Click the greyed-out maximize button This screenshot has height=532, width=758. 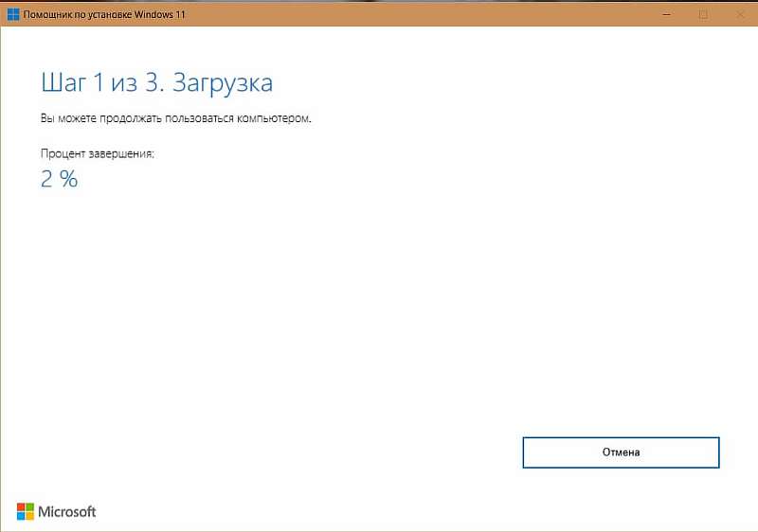click(x=702, y=14)
